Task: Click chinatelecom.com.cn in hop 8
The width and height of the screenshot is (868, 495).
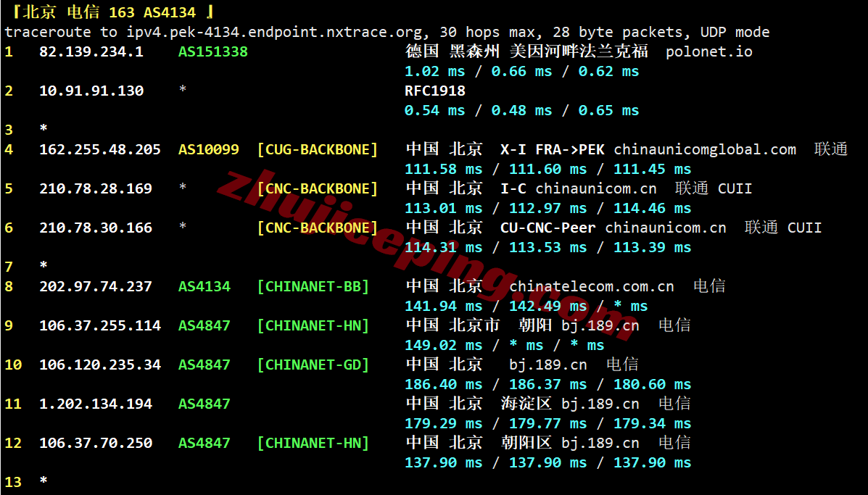Action: click(592, 286)
